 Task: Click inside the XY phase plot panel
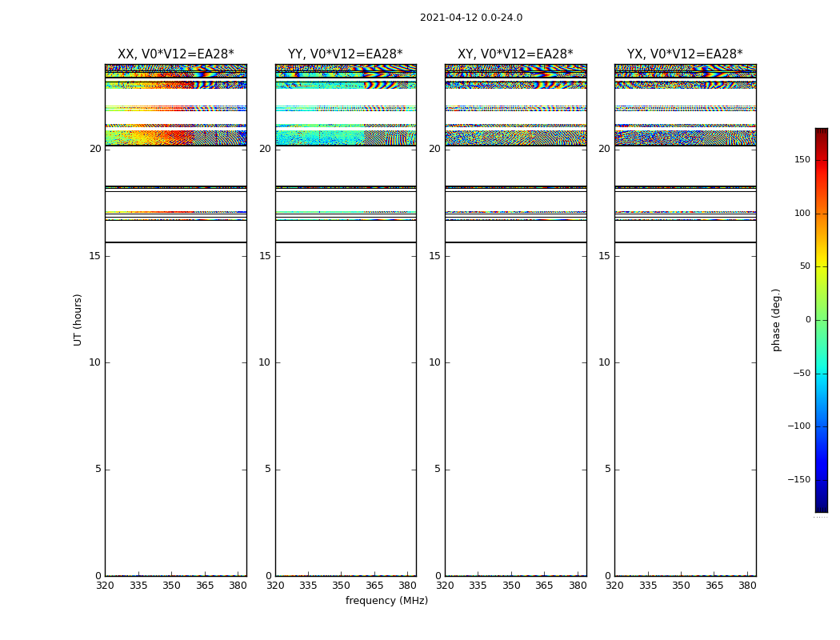515,320
